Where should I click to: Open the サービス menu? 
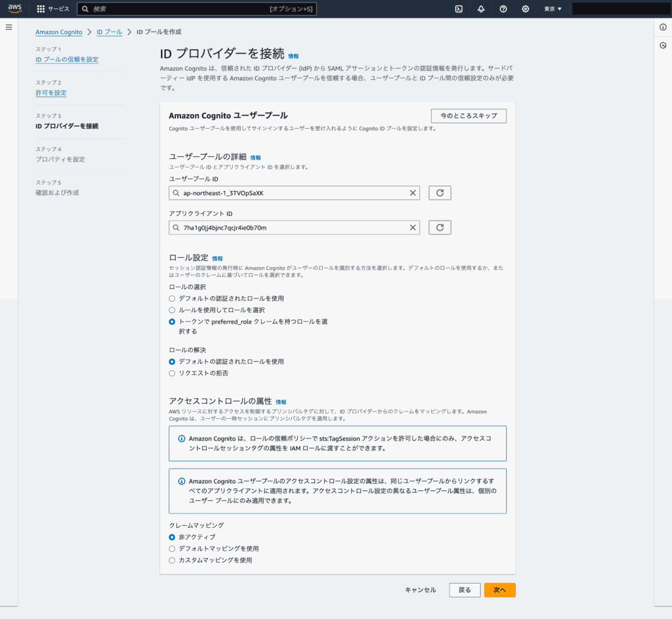pos(53,9)
